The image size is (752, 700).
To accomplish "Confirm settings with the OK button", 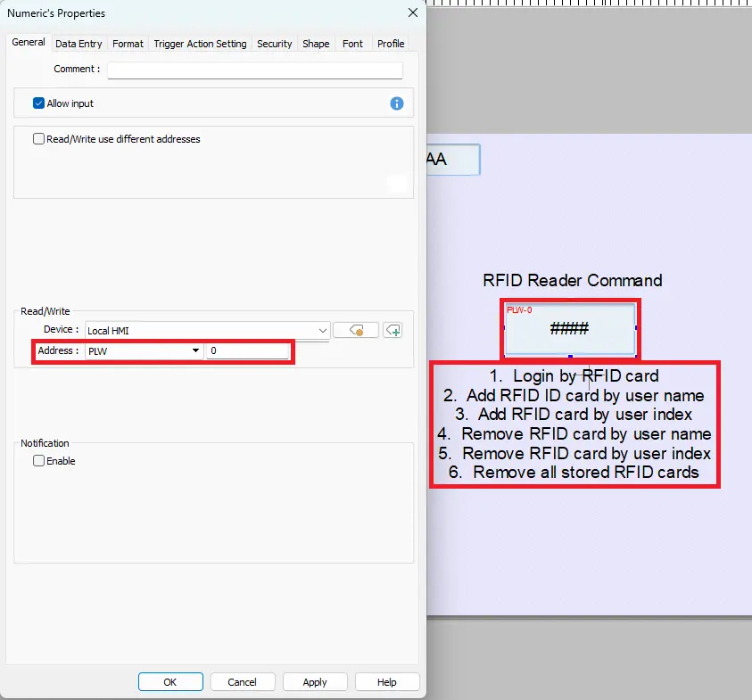I will [x=169, y=681].
